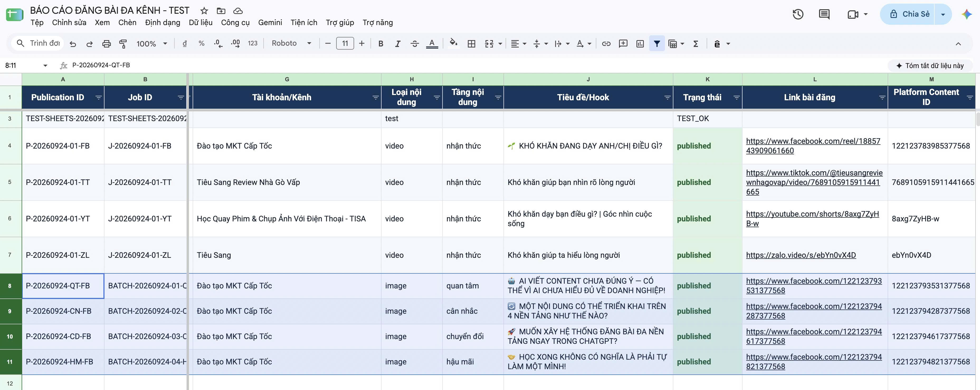Open the youtube.com/shorts link
This screenshot has height=390, width=980.
[813, 219]
